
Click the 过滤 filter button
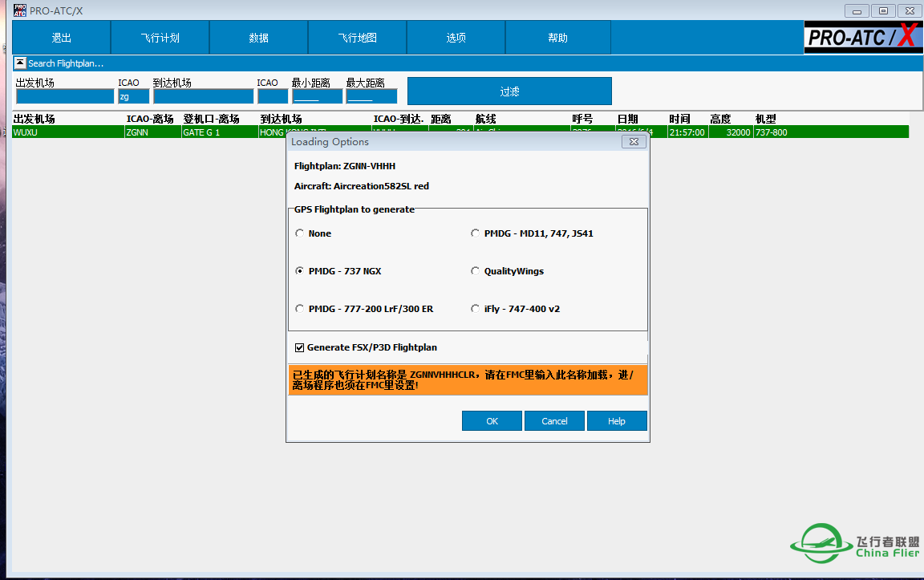[x=510, y=91]
